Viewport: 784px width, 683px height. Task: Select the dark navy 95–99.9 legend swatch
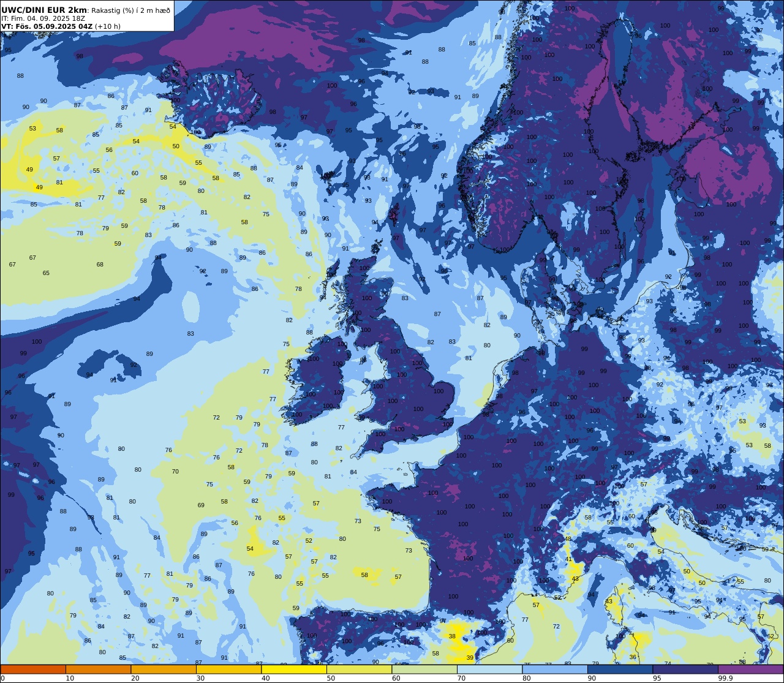[685, 669]
